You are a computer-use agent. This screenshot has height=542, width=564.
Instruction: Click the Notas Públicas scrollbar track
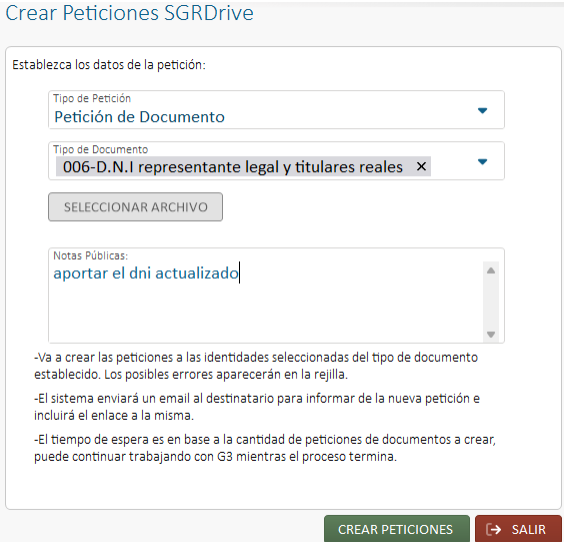(x=491, y=302)
